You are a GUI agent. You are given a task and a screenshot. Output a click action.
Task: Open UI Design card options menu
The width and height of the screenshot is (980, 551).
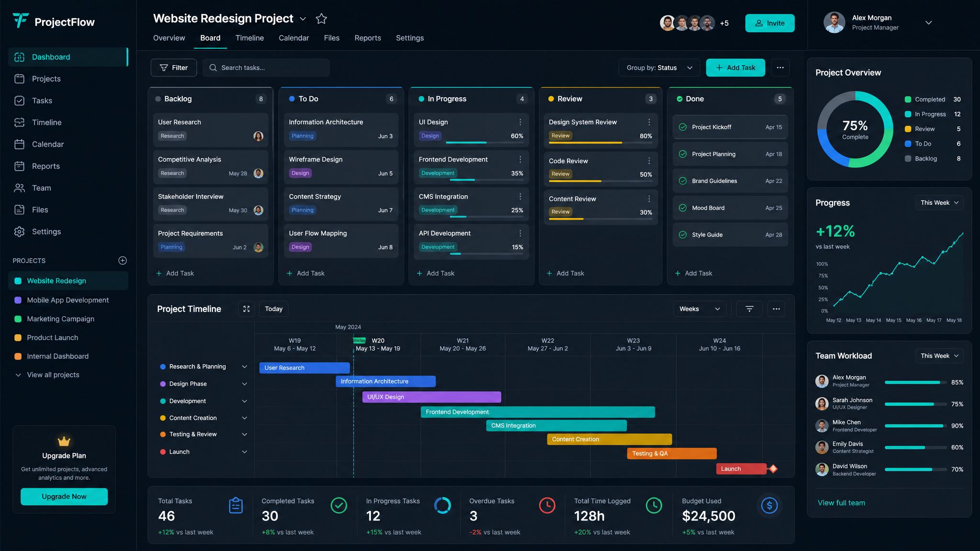[x=520, y=122]
